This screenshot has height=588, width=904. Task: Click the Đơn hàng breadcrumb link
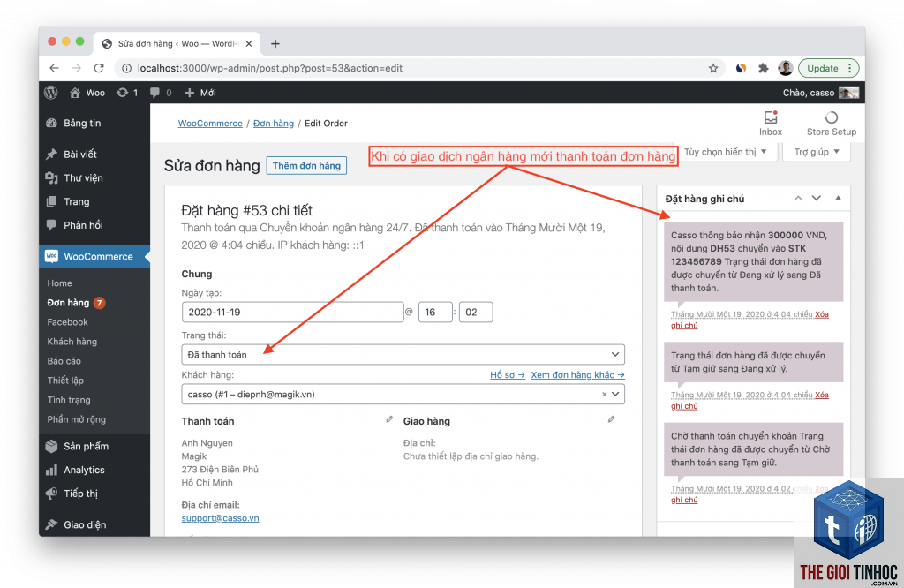[x=274, y=124]
